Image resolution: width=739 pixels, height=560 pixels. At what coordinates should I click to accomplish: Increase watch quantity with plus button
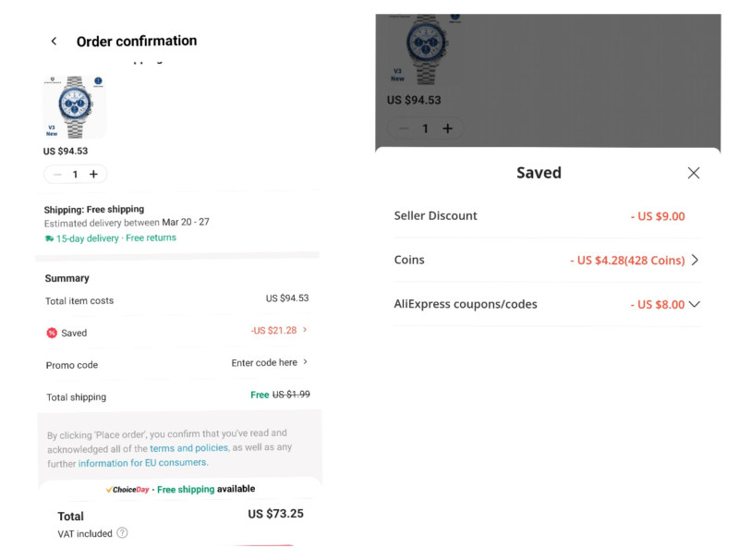click(94, 175)
